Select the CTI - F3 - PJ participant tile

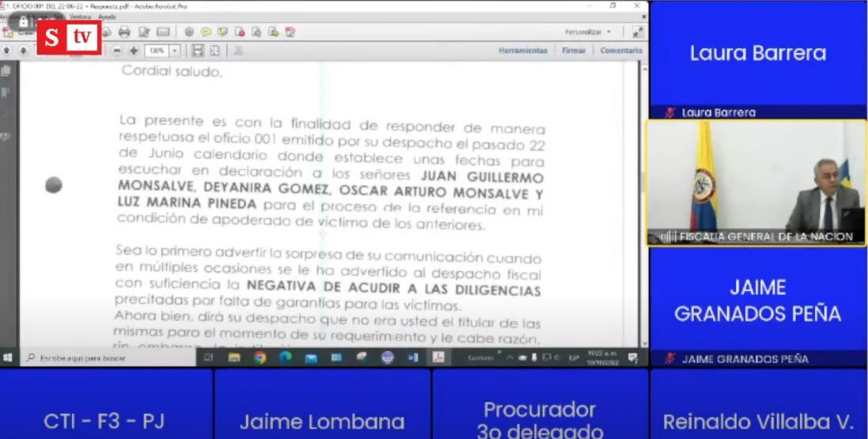[105, 404]
